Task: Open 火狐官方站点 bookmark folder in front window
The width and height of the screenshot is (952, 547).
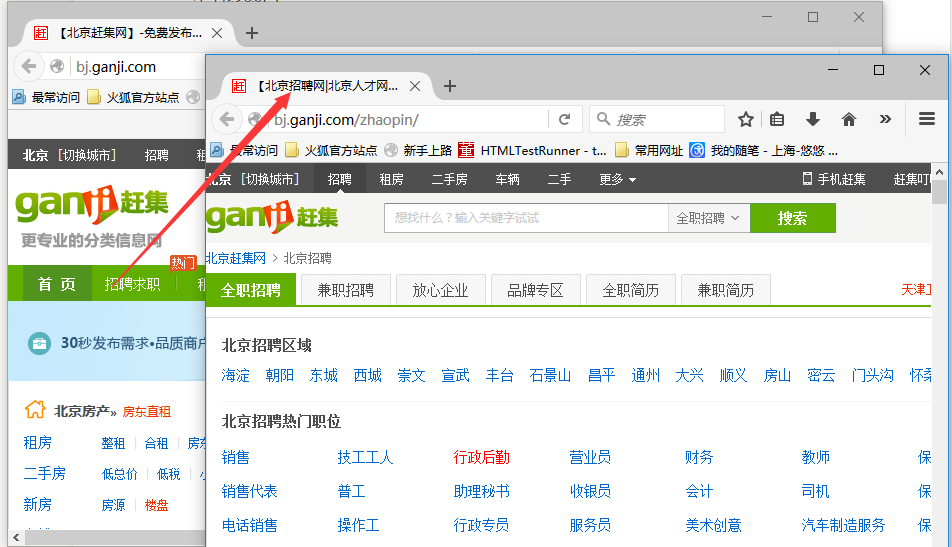Action: [x=332, y=150]
